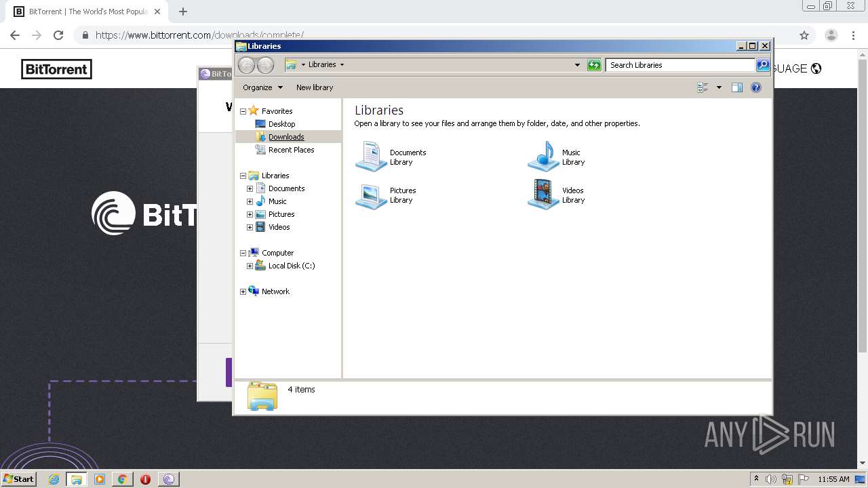Open Windows Media Player from the taskbar

100,479
